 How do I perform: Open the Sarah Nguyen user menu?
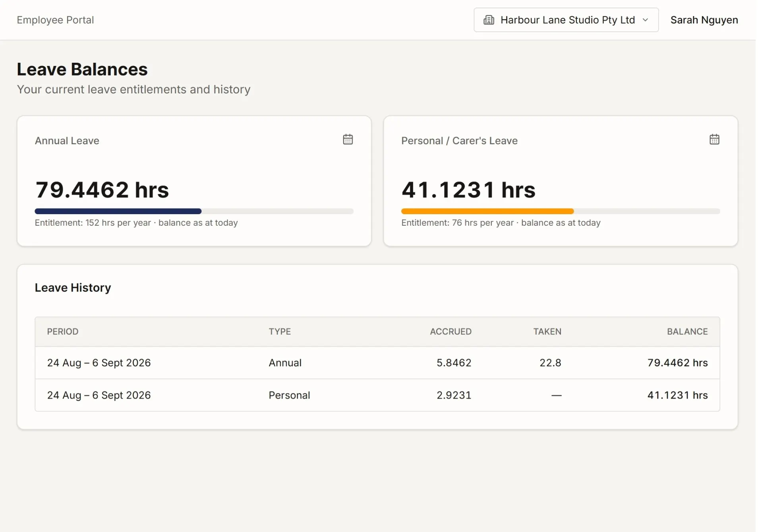pos(704,20)
